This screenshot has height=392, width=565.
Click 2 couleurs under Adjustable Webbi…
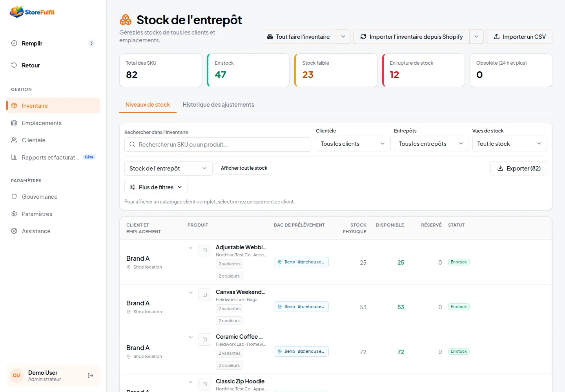[x=229, y=276]
